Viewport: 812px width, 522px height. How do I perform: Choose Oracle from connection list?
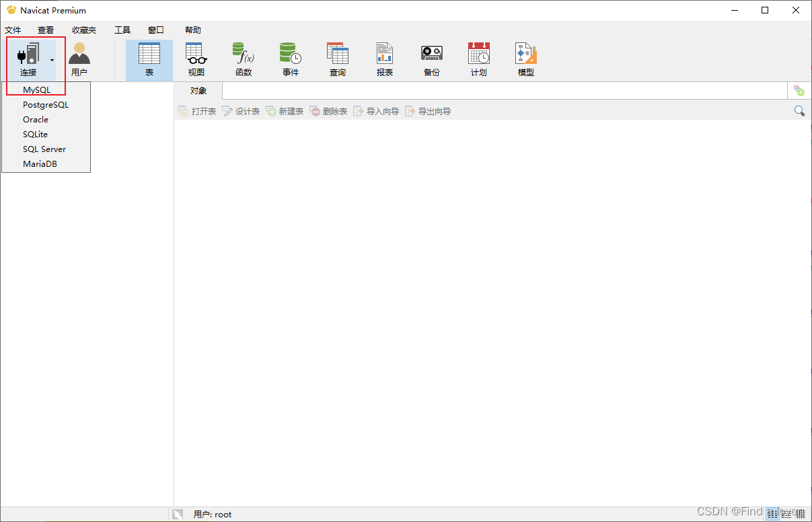click(x=46, y=119)
